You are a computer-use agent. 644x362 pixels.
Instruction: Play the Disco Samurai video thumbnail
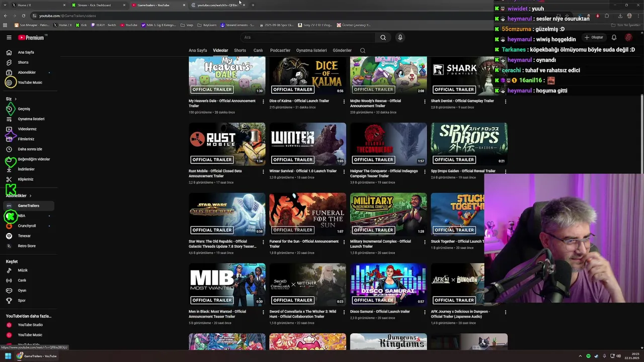pyautogui.click(x=388, y=285)
